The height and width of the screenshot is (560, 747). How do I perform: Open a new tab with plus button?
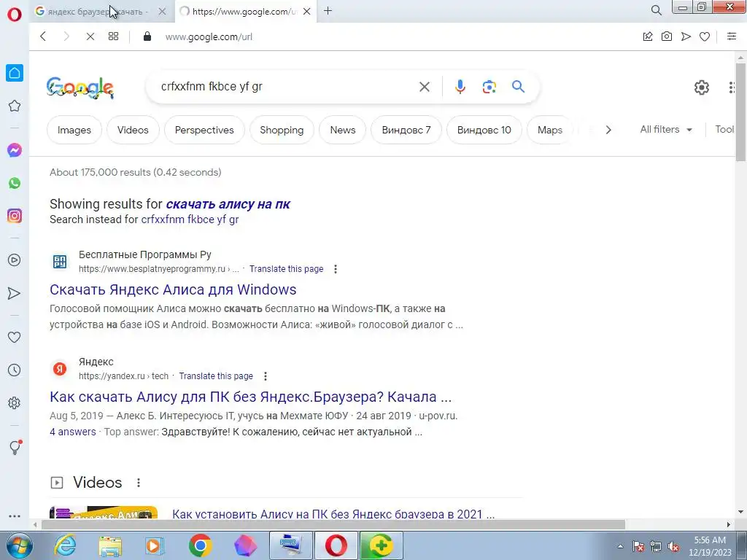coord(328,11)
